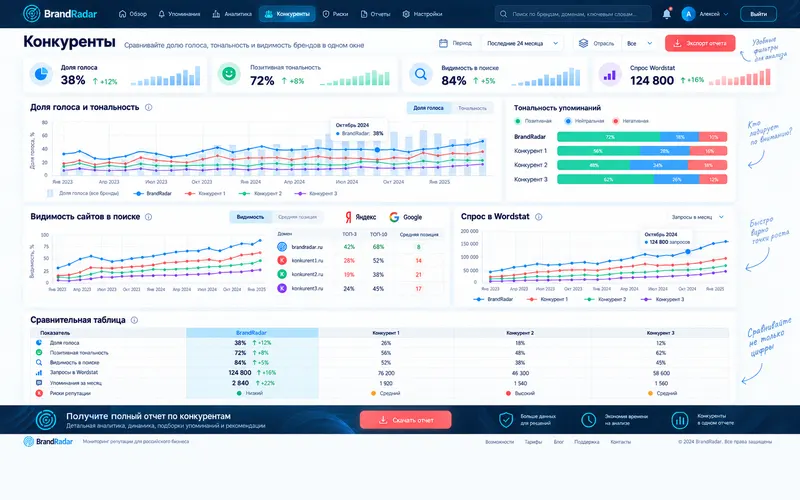Open the Риски nav tab
This screenshot has width=800, height=500.
click(335, 14)
